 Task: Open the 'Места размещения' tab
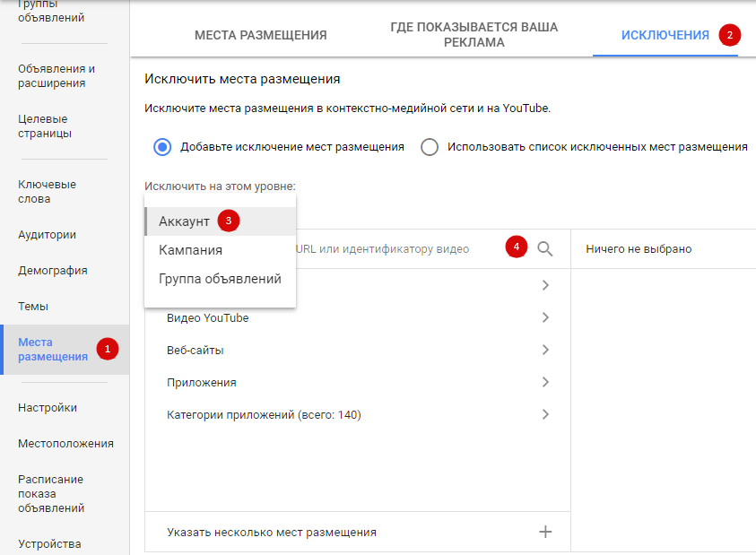coord(260,36)
